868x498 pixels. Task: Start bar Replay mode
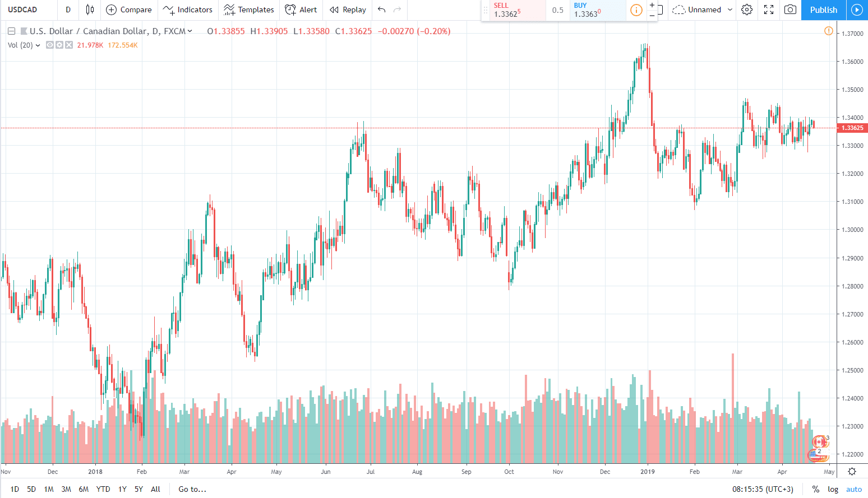pyautogui.click(x=348, y=10)
